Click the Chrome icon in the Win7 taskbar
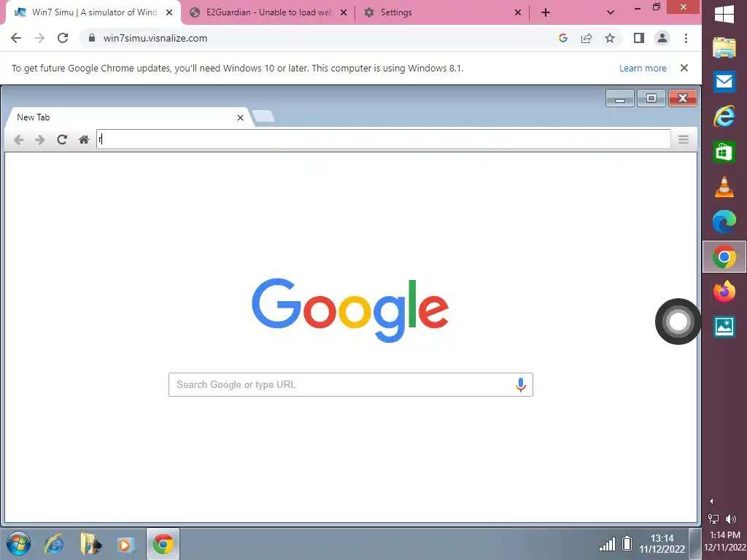The image size is (747, 560). pos(163,544)
